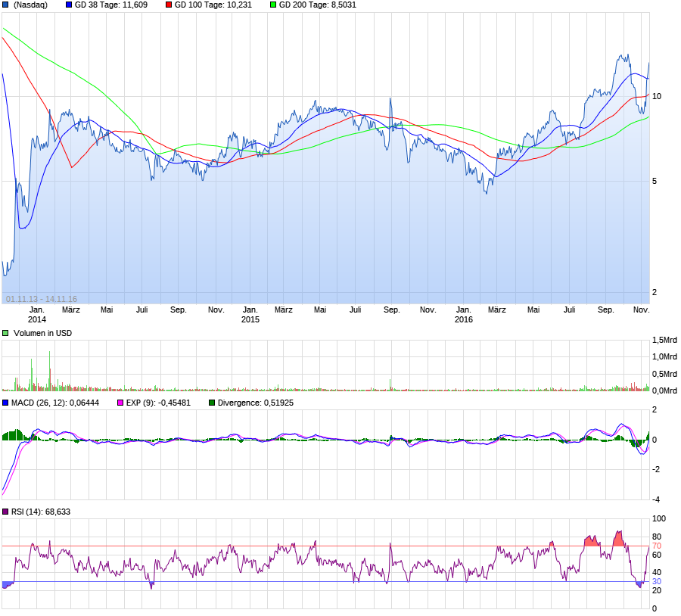Click the purple RSI (14) legend icon
Viewport: 681px width, 616px height.
(5, 512)
